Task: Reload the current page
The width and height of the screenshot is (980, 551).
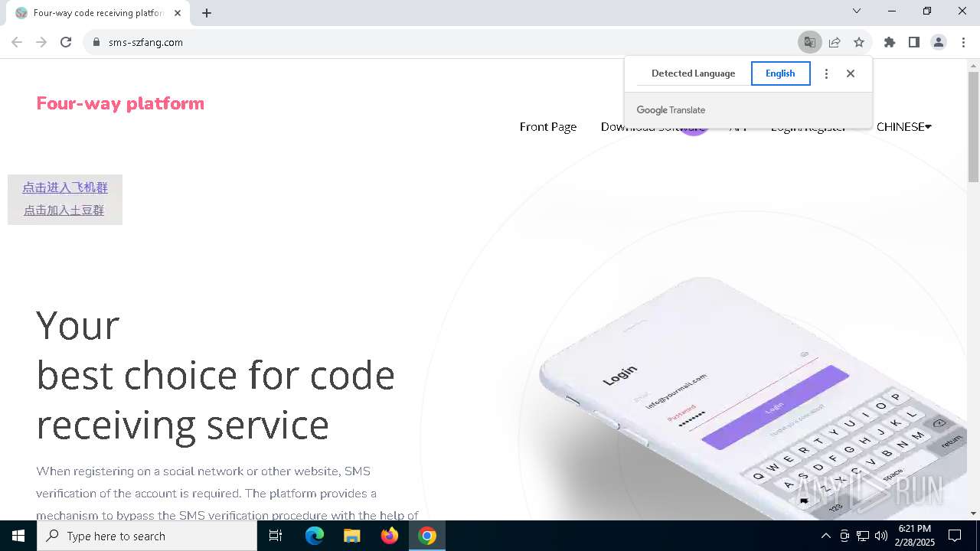Action: (66, 42)
